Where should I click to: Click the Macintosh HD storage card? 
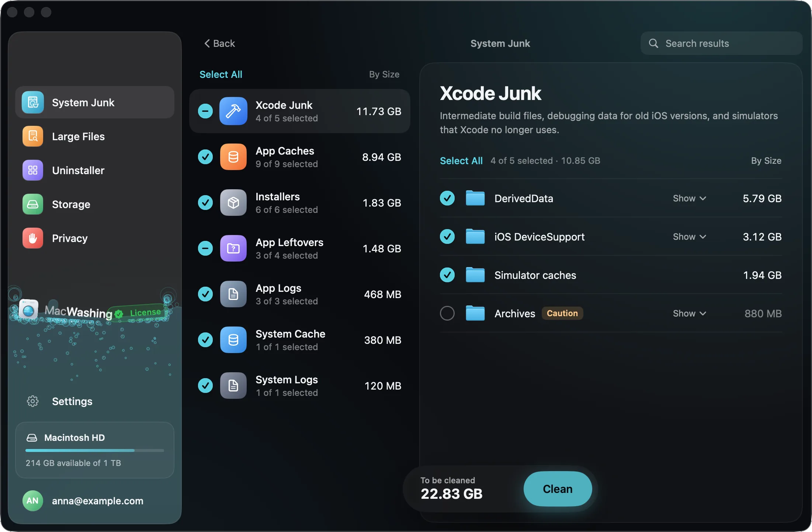(95, 450)
